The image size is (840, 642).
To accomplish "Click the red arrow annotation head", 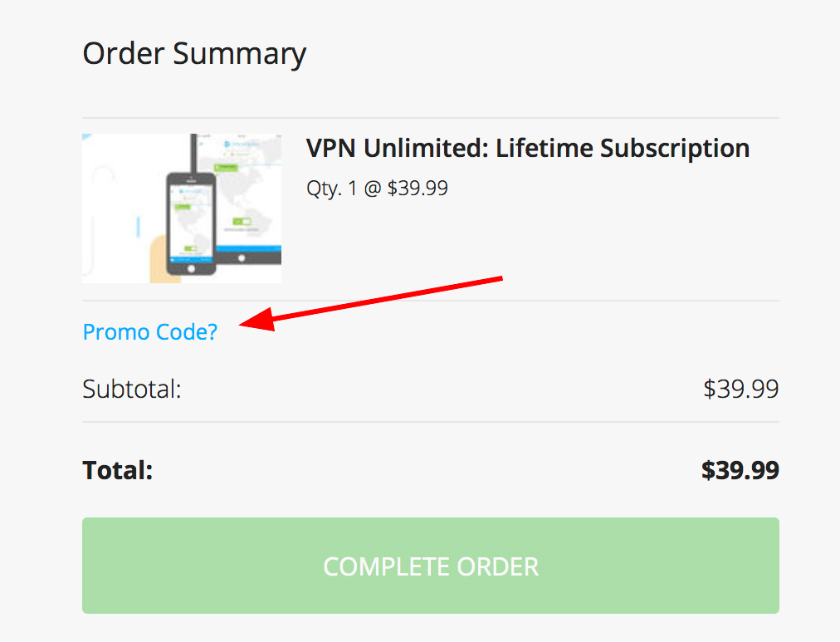I will point(257,321).
